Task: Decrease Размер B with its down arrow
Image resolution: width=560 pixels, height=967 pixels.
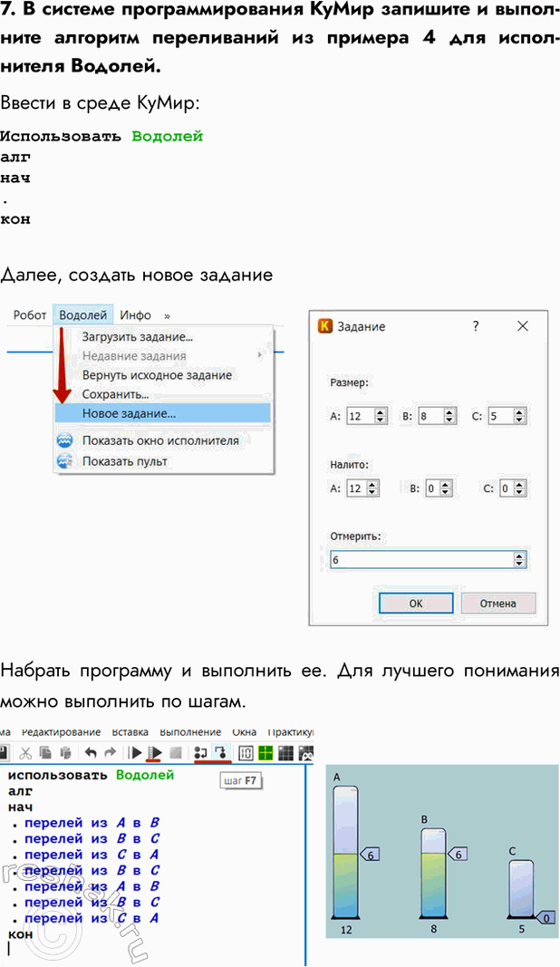Action: click(x=449, y=421)
